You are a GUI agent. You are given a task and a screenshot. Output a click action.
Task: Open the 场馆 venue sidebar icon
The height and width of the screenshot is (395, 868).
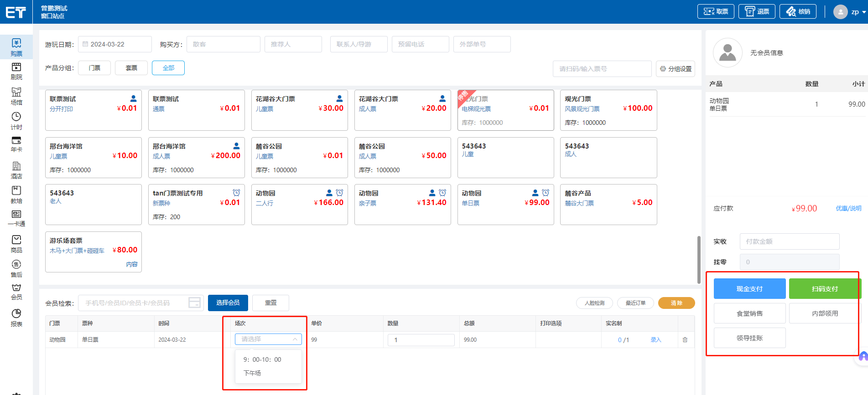coord(16,96)
